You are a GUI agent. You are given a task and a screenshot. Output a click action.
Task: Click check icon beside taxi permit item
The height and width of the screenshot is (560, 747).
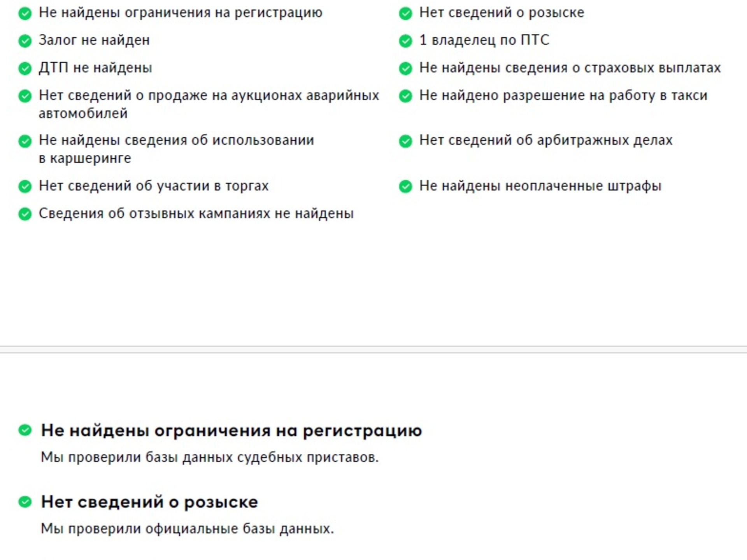pyautogui.click(x=405, y=96)
